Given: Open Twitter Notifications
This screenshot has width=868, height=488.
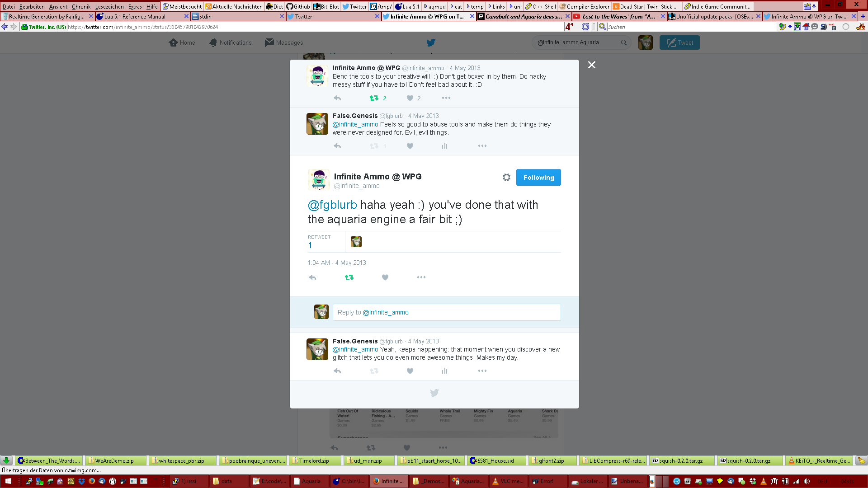Looking at the screenshot, I should 230,42.
